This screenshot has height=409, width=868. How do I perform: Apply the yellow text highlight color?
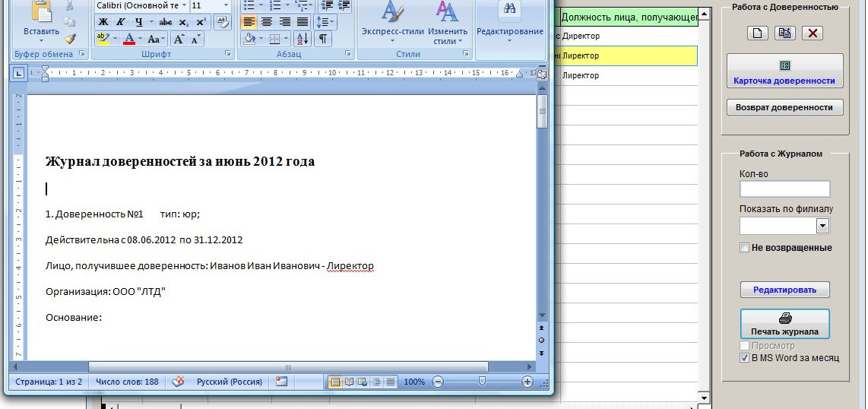tap(103, 39)
